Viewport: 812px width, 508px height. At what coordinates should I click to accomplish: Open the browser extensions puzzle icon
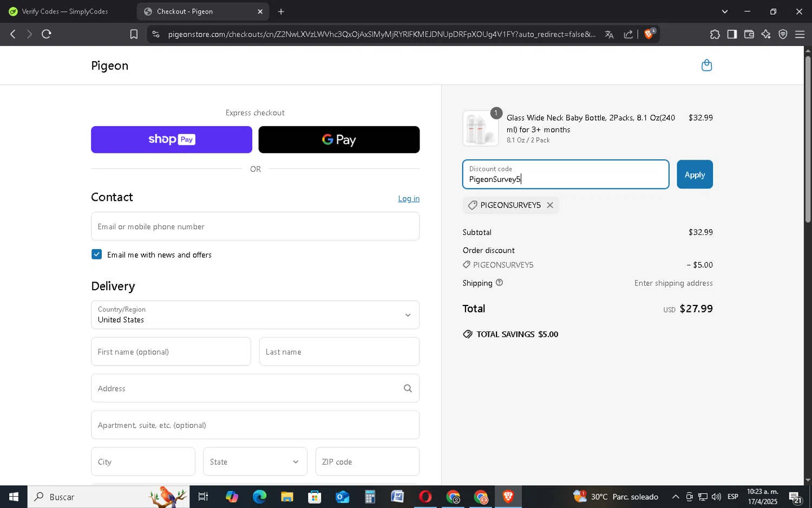(x=715, y=34)
